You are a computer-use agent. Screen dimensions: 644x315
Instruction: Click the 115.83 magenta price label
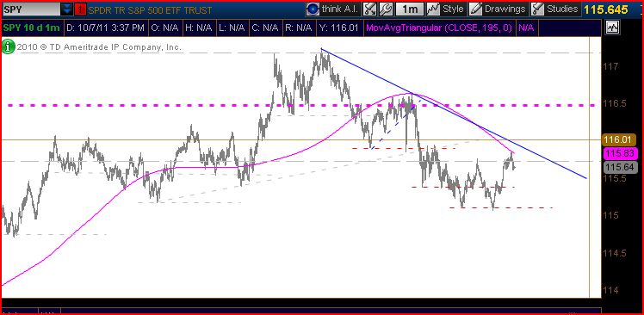(x=619, y=154)
